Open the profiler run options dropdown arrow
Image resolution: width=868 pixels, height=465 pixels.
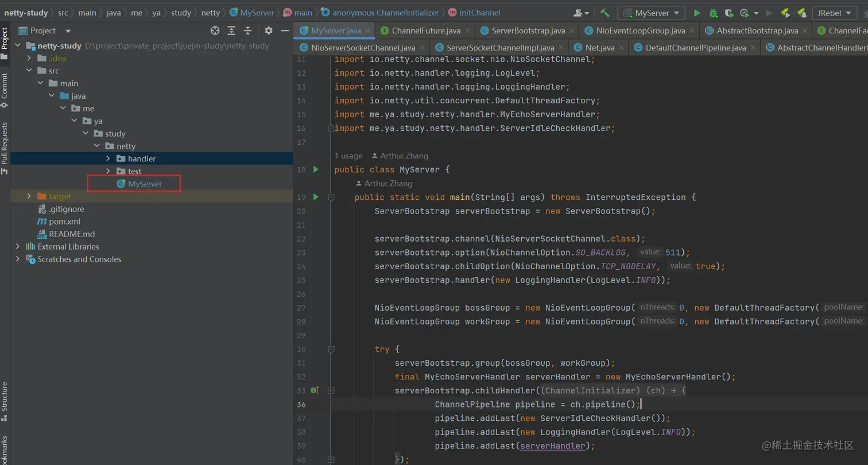point(756,13)
